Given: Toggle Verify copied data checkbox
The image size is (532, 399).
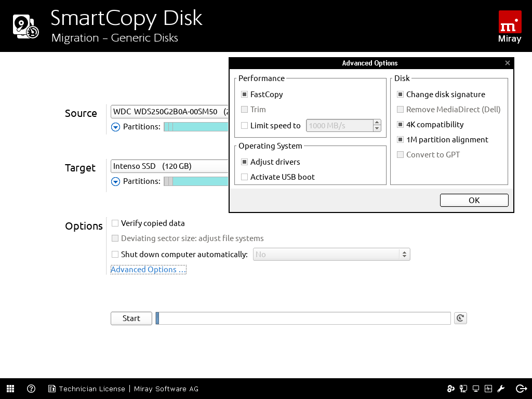Looking at the screenshot, I should pyautogui.click(x=115, y=223).
